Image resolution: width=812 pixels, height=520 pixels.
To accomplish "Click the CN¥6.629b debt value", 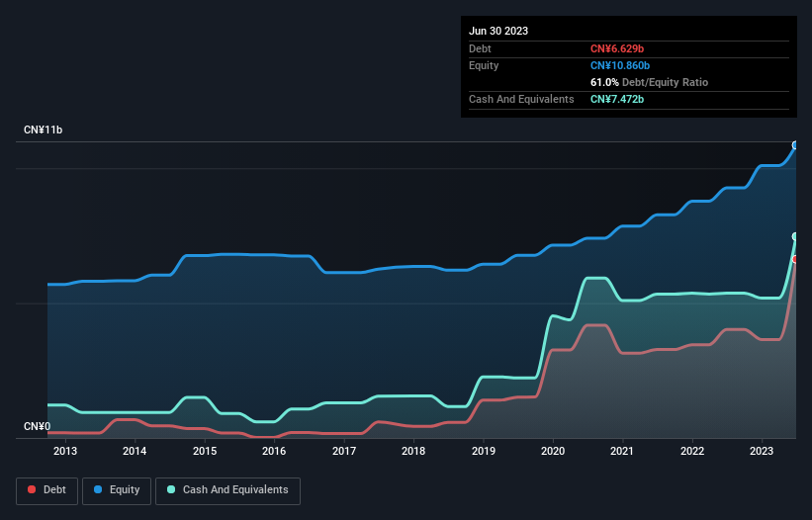I will coord(617,48).
